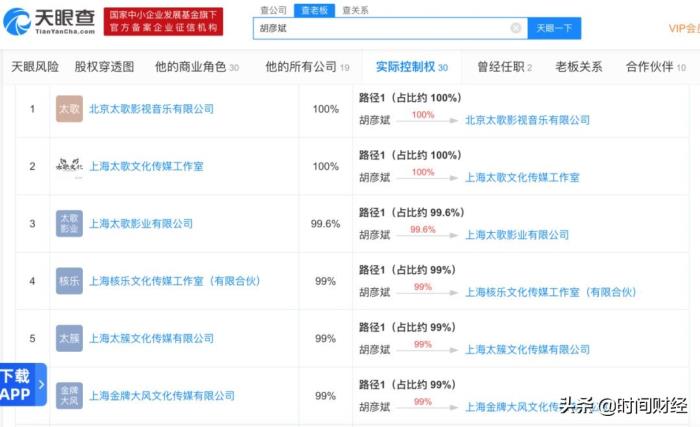Click the logo image of 上海太歌文化传媒工作室
This screenshot has width=700, height=427.
pos(69,166)
